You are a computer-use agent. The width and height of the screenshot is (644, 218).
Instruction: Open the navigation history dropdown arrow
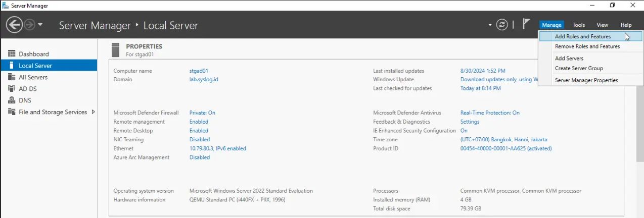coord(40,25)
